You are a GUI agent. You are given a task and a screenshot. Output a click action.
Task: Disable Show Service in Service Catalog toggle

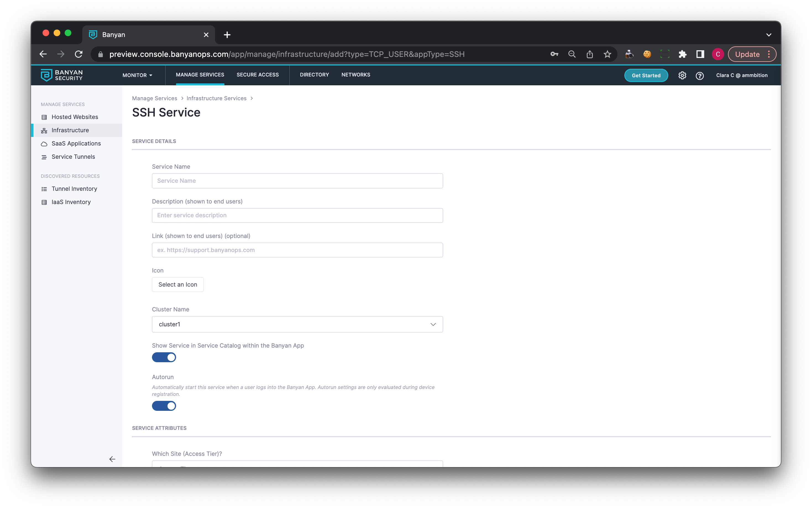click(x=164, y=357)
